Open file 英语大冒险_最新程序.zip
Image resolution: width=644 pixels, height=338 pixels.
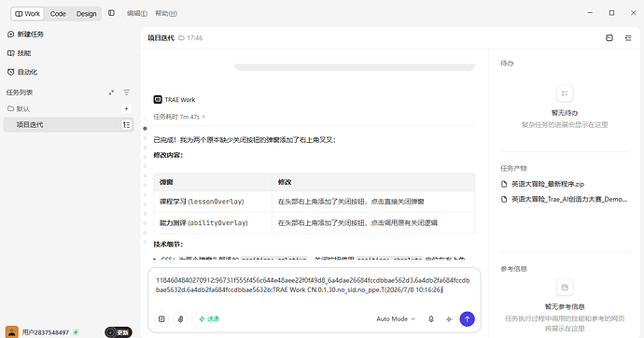(x=542, y=184)
